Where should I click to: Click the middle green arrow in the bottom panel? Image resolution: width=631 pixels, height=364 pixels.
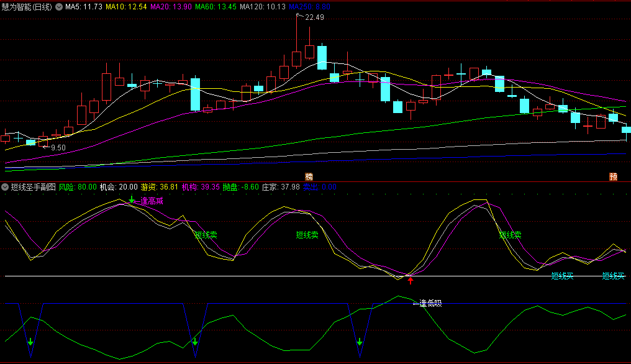pyautogui.click(x=195, y=342)
